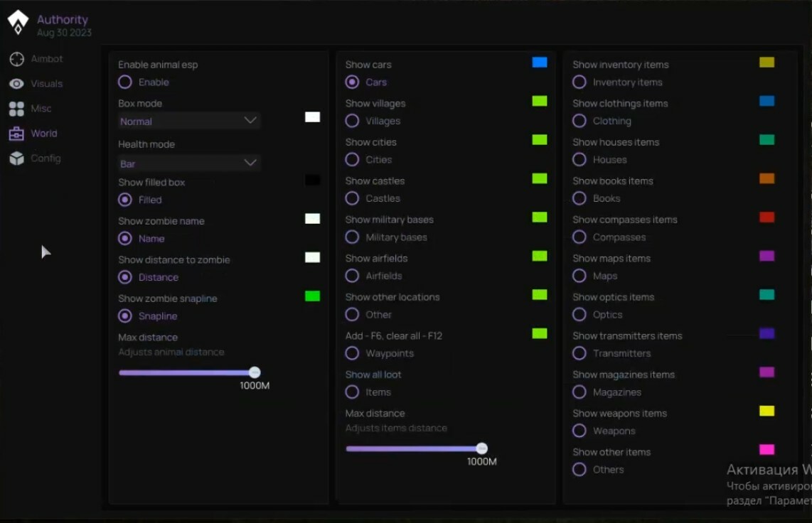Go to the Config tab label
The width and height of the screenshot is (812, 523).
(46, 158)
